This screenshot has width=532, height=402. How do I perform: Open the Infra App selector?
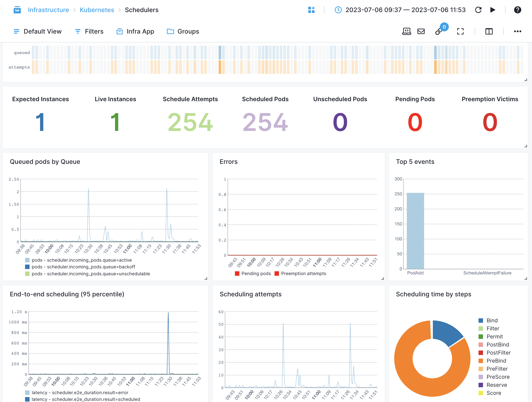point(135,32)
